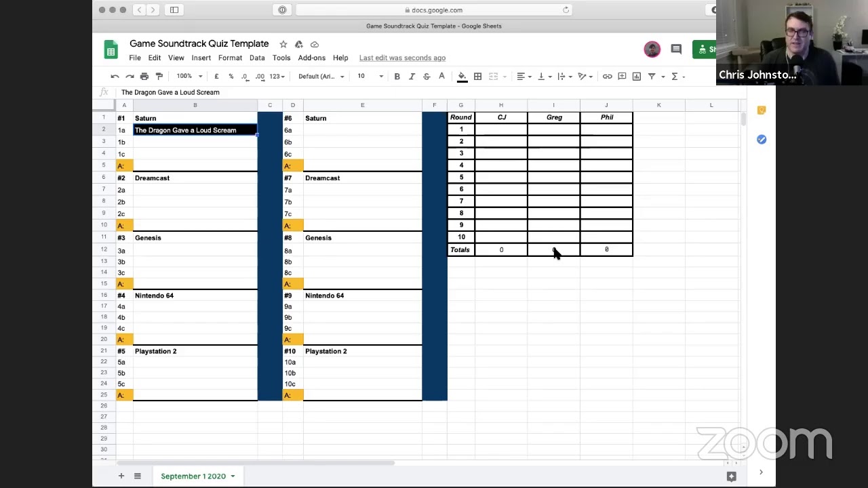Open 'Last edit was seconds ago' history

coord(402,58)
